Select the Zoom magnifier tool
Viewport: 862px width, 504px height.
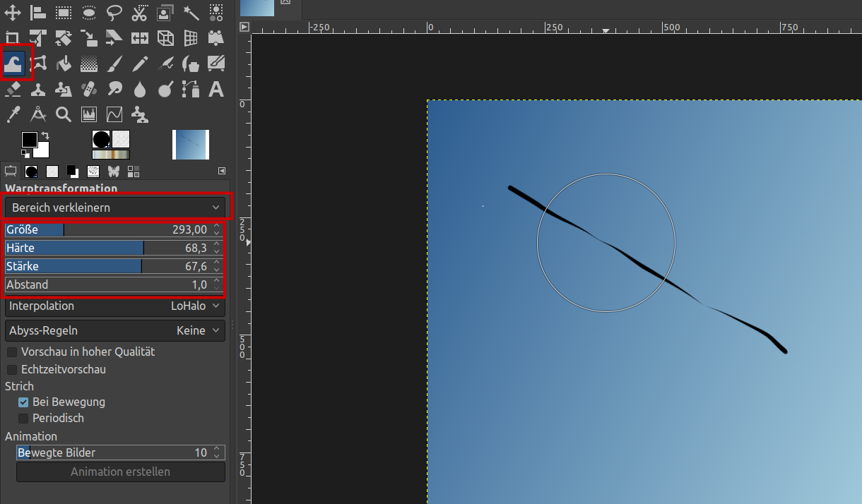pyautogui.click(x=64, y=114)
